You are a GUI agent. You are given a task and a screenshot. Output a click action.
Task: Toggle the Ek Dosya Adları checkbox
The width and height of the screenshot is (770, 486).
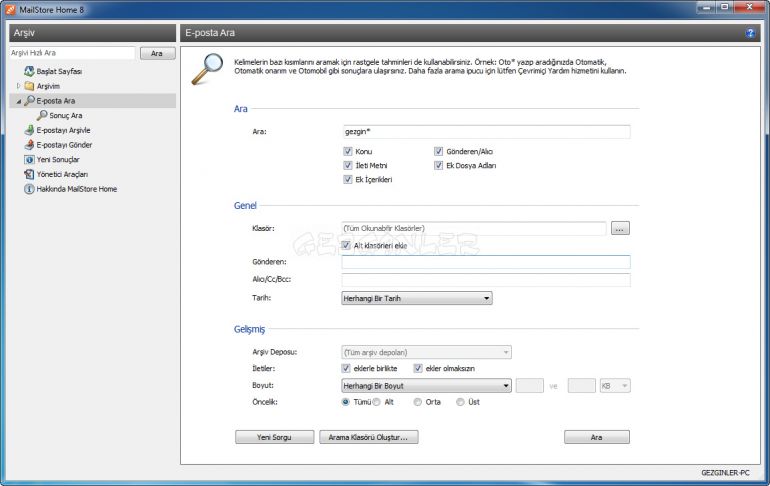[x=439, y=165]
